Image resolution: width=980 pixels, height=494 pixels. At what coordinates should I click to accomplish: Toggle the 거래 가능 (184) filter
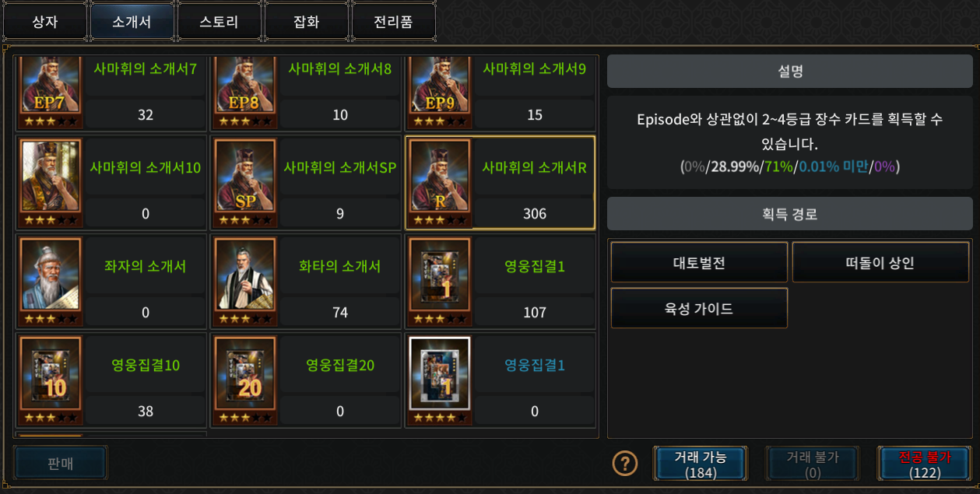[701, 464]
